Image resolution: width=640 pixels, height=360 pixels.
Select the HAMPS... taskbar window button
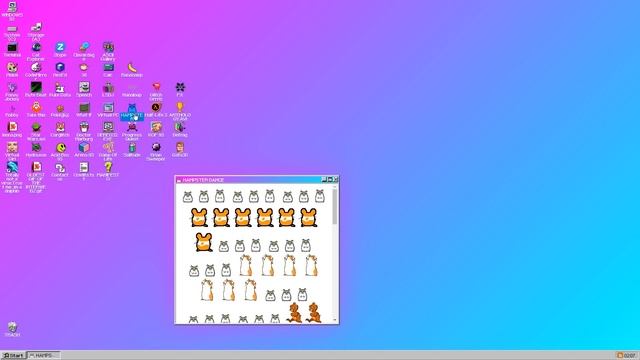tap(43, 356)
